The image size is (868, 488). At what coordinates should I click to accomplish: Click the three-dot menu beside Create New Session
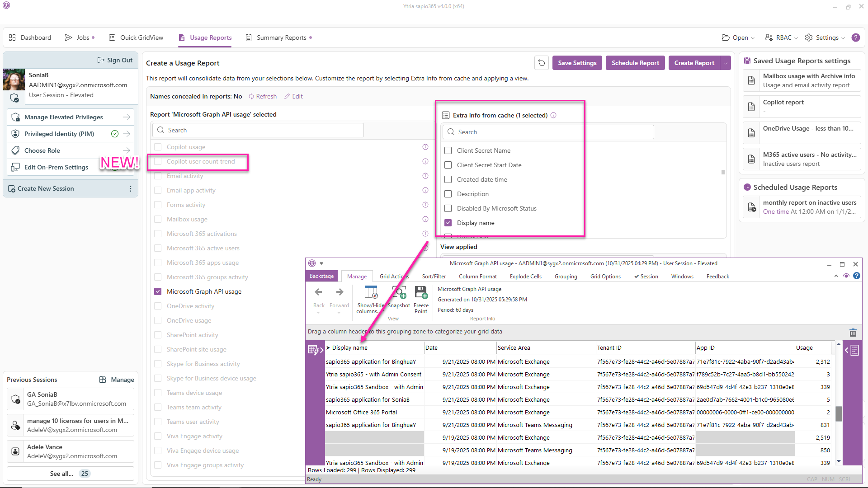131,188
